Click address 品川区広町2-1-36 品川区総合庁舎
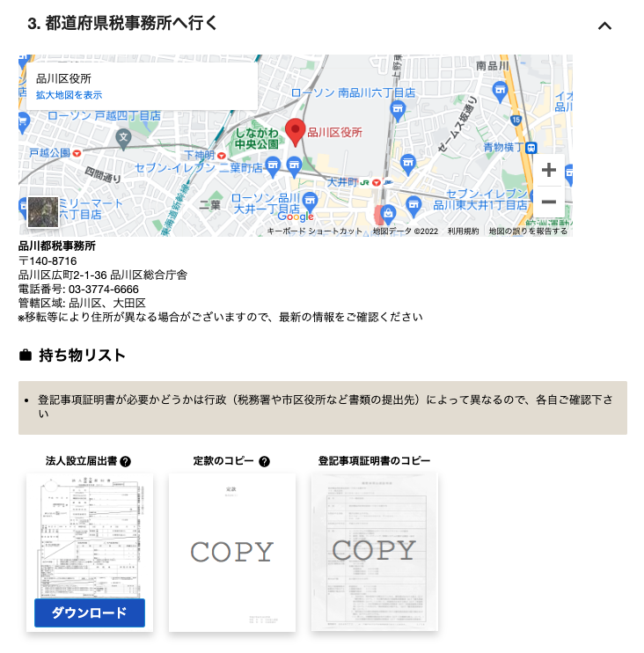The width and height of the screenshot is (644, 653). tap(103, 275)
